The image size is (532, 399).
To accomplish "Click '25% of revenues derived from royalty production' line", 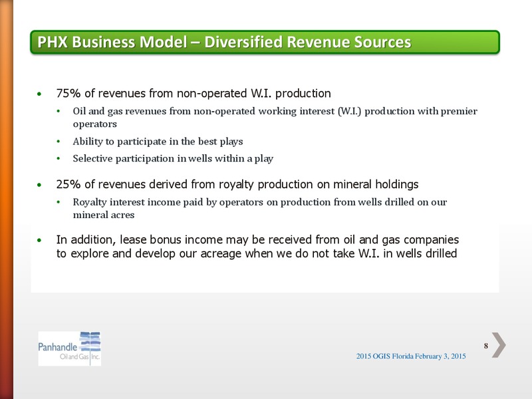I will [x=237, y=184].
